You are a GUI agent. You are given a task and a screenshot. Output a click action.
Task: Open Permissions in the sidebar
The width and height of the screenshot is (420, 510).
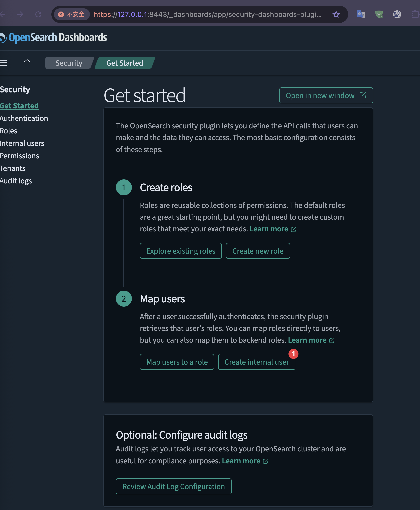(x=20, y=156)
